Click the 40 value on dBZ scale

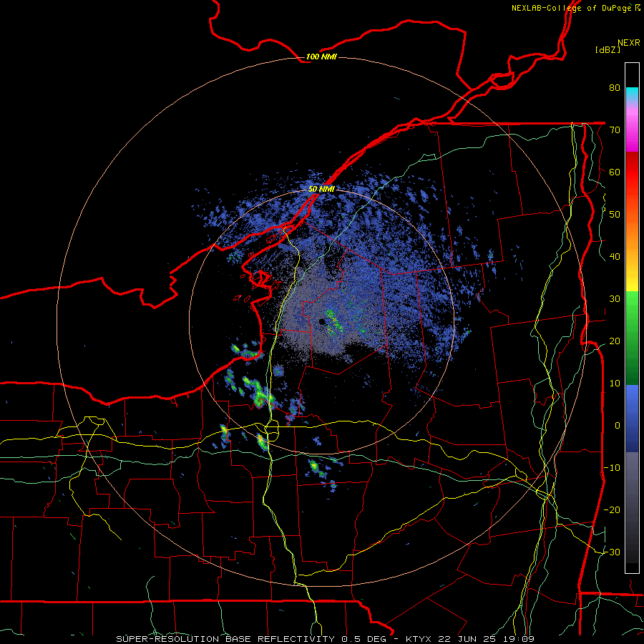tap(615, 257)
